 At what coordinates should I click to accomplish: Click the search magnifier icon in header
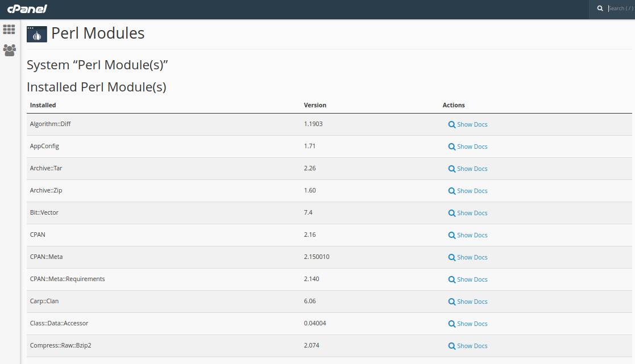click(x=600, y=9)
